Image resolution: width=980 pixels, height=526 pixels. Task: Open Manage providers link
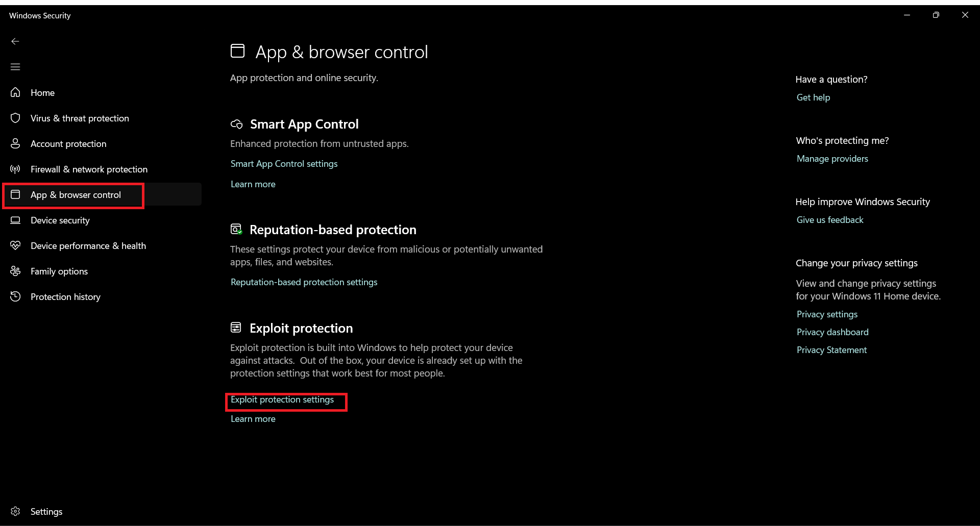[832, 159]
